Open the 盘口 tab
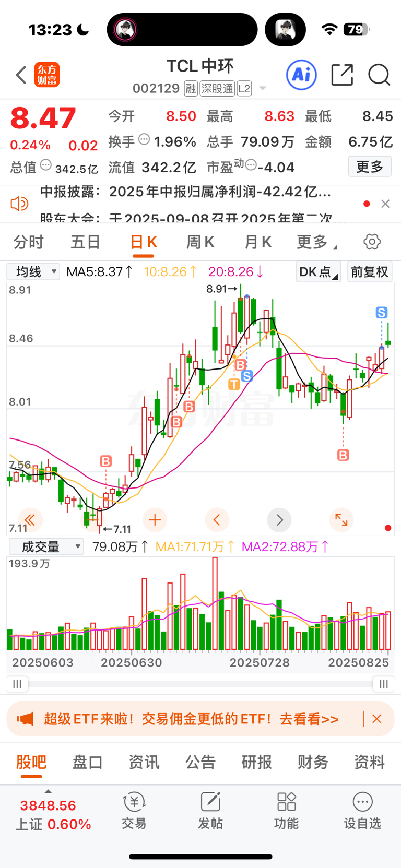 88,762
